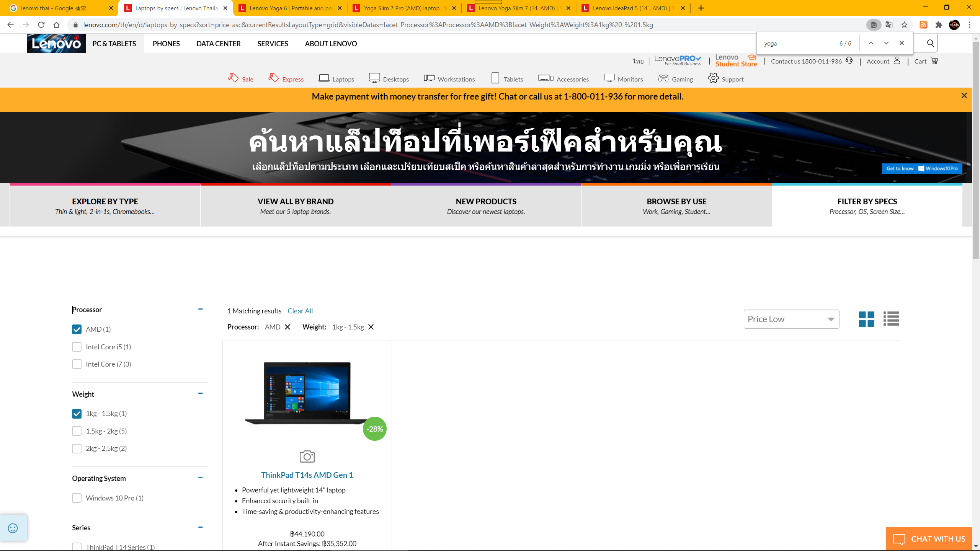Click the Lenovo site search magnifier
The height and width of the screenshot is (551, 980).
point(930,43)
